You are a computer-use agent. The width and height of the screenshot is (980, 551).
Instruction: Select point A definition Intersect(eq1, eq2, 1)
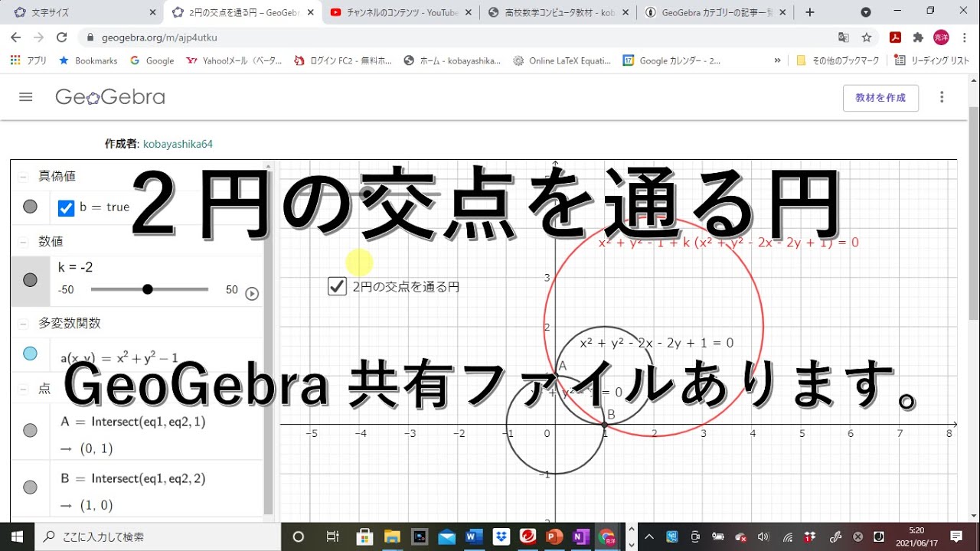133,422
